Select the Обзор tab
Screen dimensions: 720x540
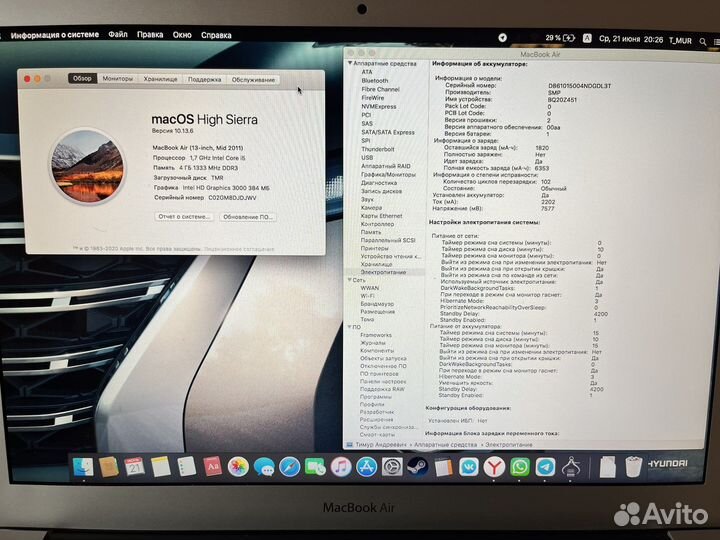(82, 78)
